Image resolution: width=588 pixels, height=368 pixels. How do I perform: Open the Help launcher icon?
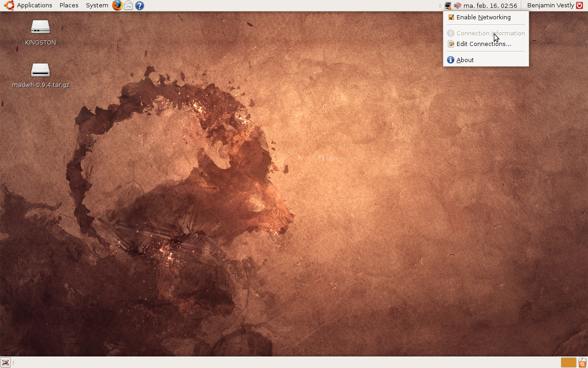click(x=140, y=6)
